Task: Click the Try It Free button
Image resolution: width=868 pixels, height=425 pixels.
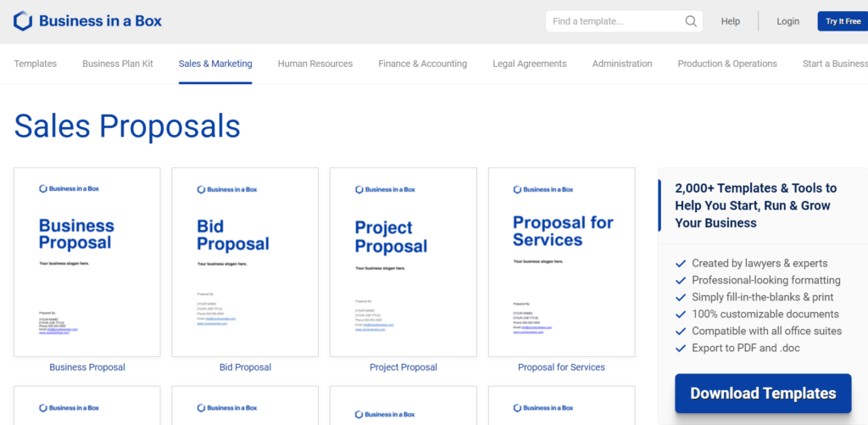Action: [x=843, y=21]
